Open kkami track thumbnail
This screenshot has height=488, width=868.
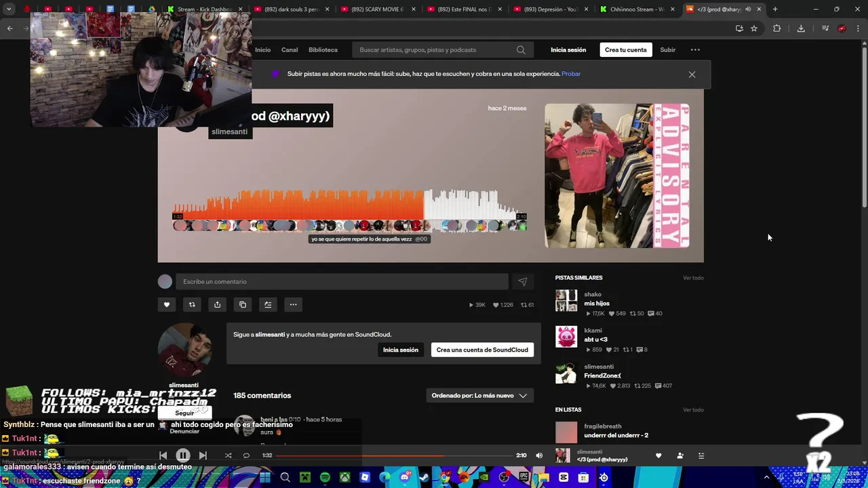(566, 337)
